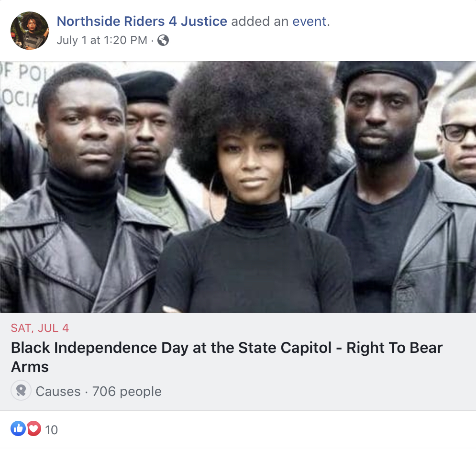Image resolution: width=476 pixels, height=449 pixels.
Task: View the 706 people attending count
Action: point(127,391)
